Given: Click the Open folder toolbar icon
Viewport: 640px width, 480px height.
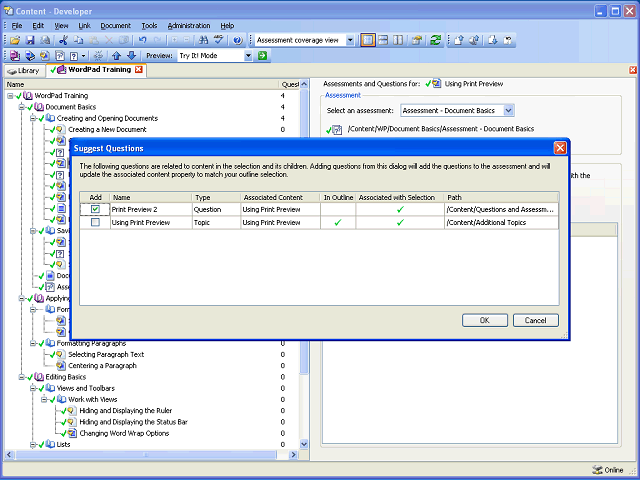Looking at the screenshot, I should [15, 40].
